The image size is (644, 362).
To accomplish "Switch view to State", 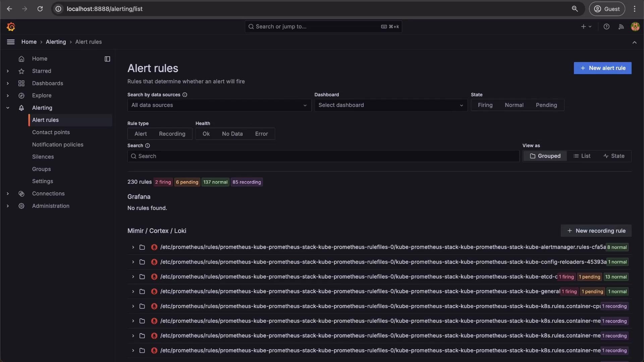I will [614, 156].
